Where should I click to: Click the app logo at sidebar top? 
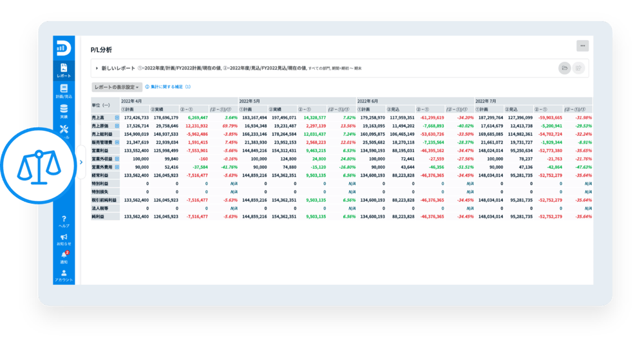pos(64,49)
